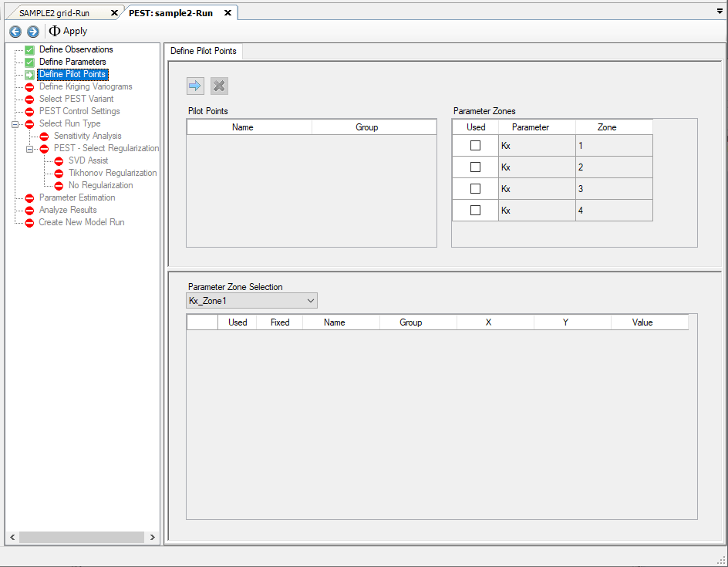
Task: Click the blue arrow icon above Pilot Points
Action: click(194, 86)
